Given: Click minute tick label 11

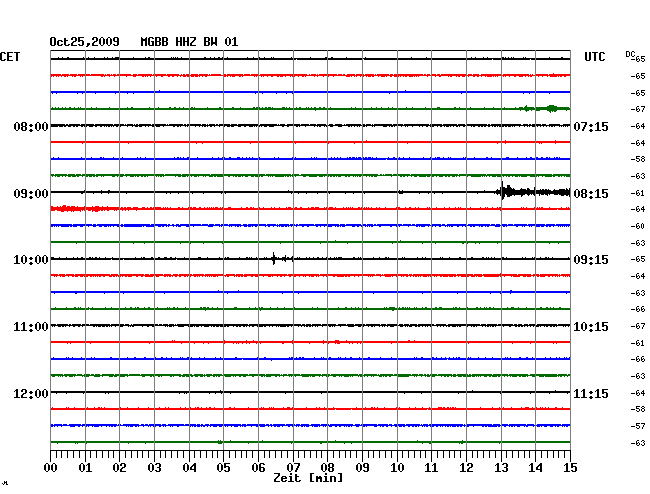Looking at the screenshot, I should [431, 468].
